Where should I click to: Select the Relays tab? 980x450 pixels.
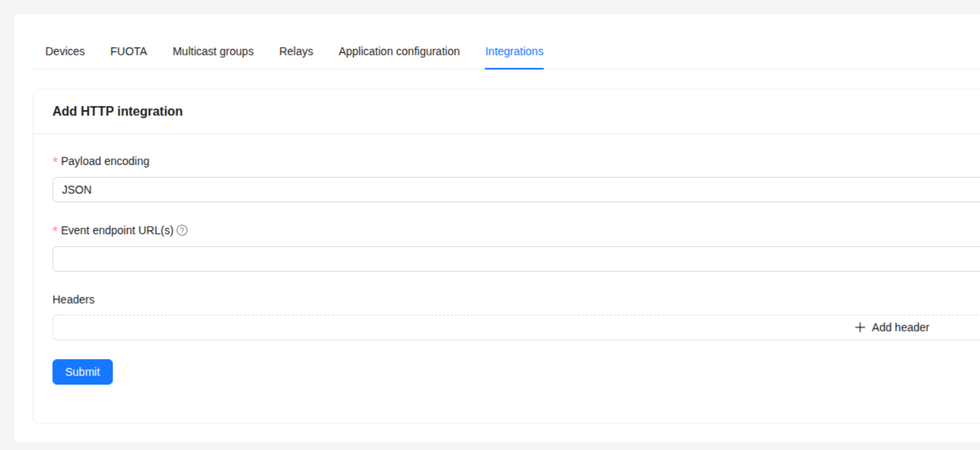click(296, 52)
